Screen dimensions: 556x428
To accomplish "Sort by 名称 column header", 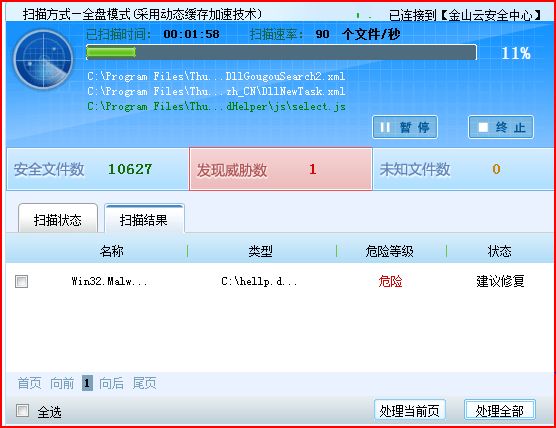I will click(111, 251).
